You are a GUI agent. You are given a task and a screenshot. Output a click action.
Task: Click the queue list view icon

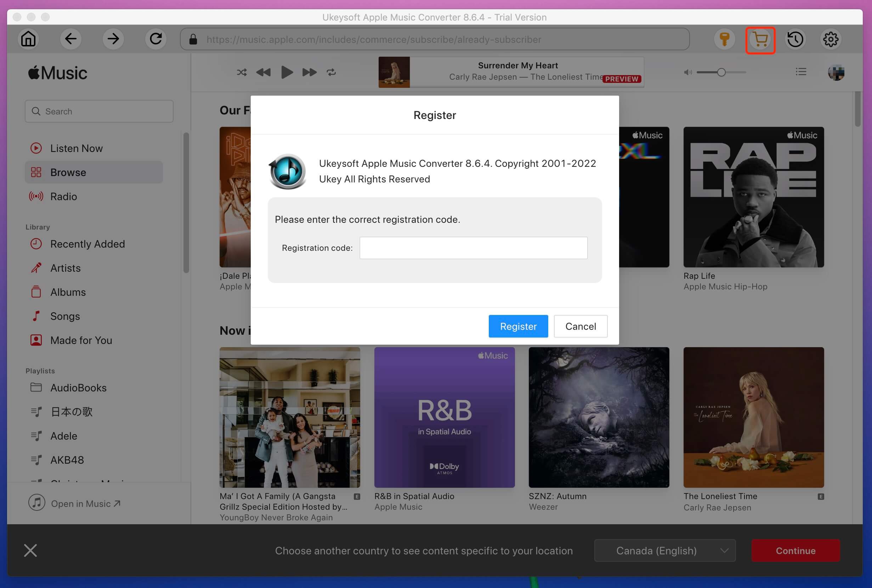pyautogui.click(x=801, y=72)
